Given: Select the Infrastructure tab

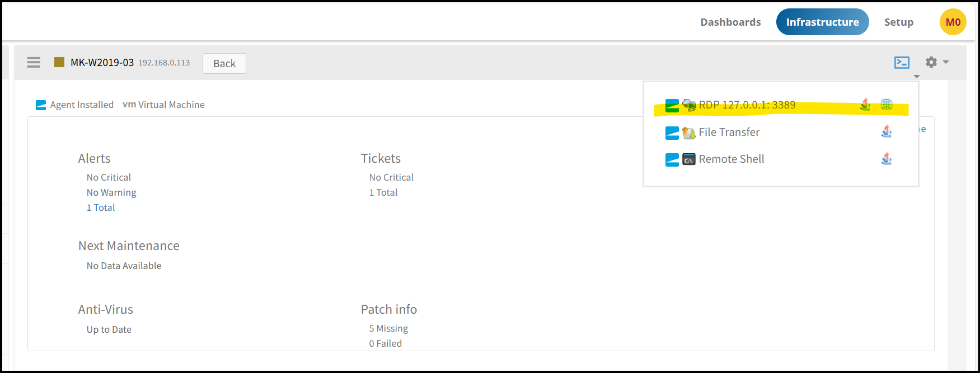Looking at the screenshot, I should point(822,22).
